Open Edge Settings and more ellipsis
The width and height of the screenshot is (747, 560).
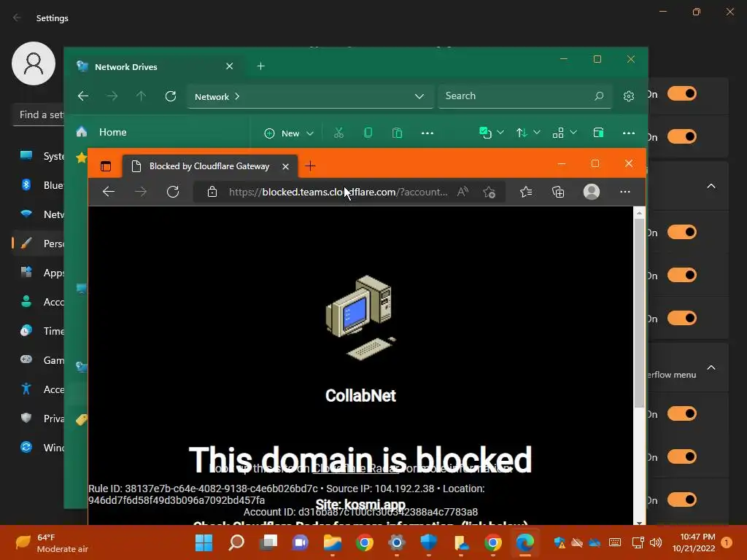pyautogui.click(x=625, y=192)
